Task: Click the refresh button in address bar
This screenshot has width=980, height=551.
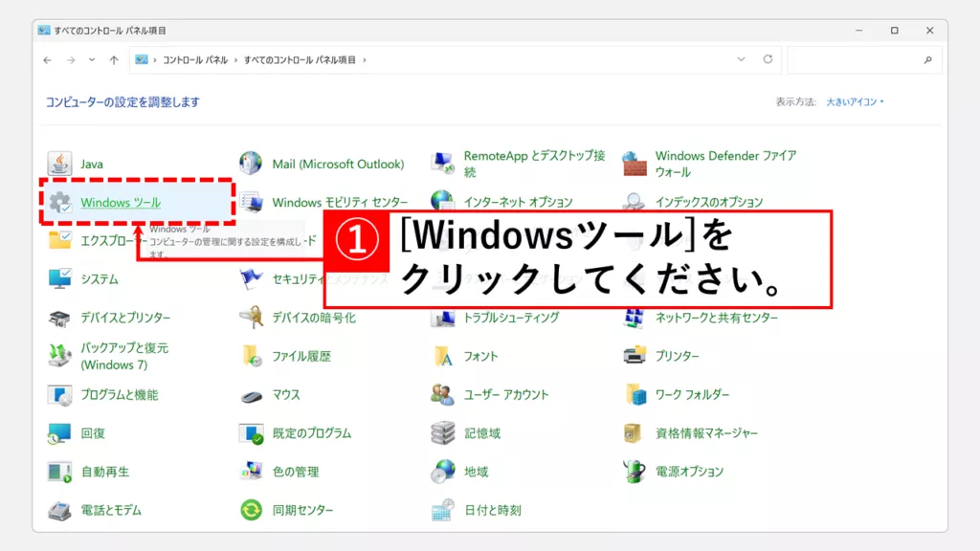Action: click(768, 59)
